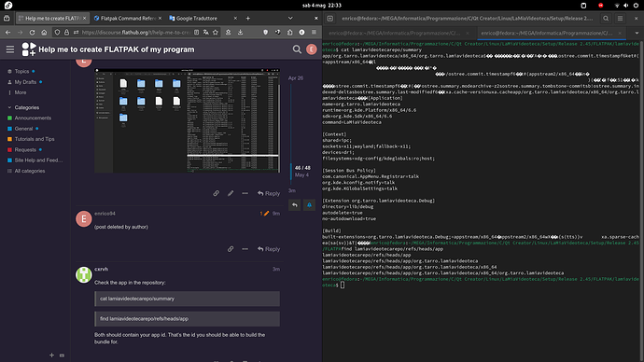Open Firefox view button left of tabs
This screenshot has height=362, width=644.
7,19
